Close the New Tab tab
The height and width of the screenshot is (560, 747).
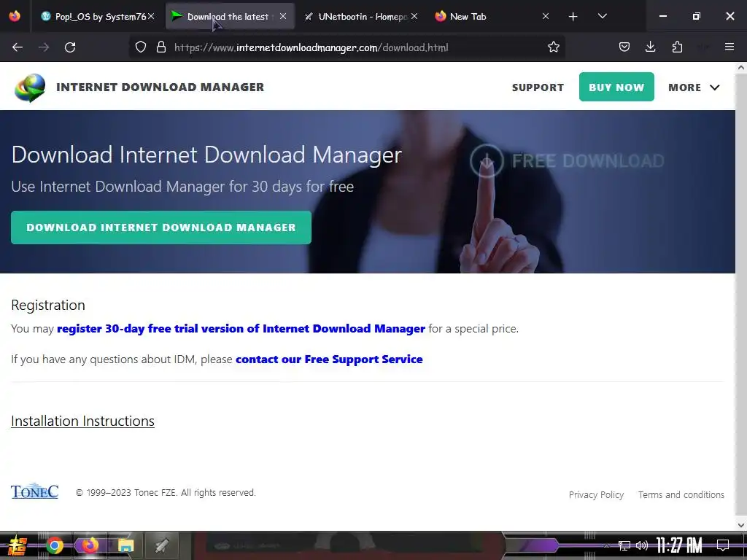click(546, 16)
